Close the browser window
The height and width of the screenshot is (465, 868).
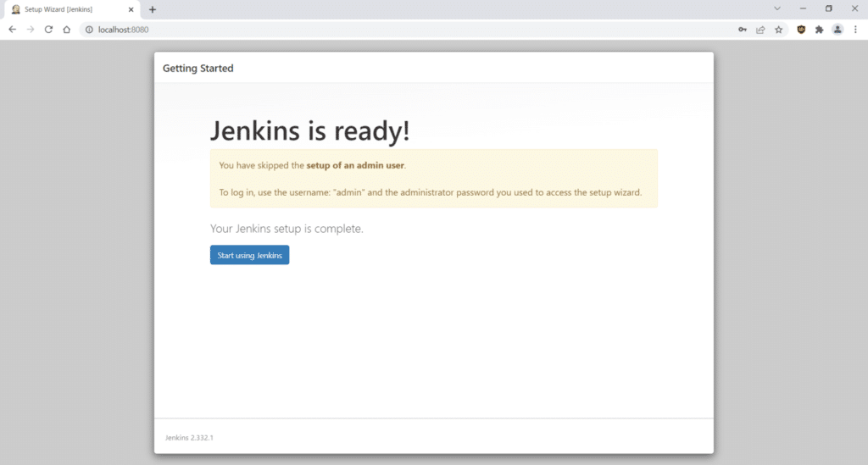coord(854,8)
